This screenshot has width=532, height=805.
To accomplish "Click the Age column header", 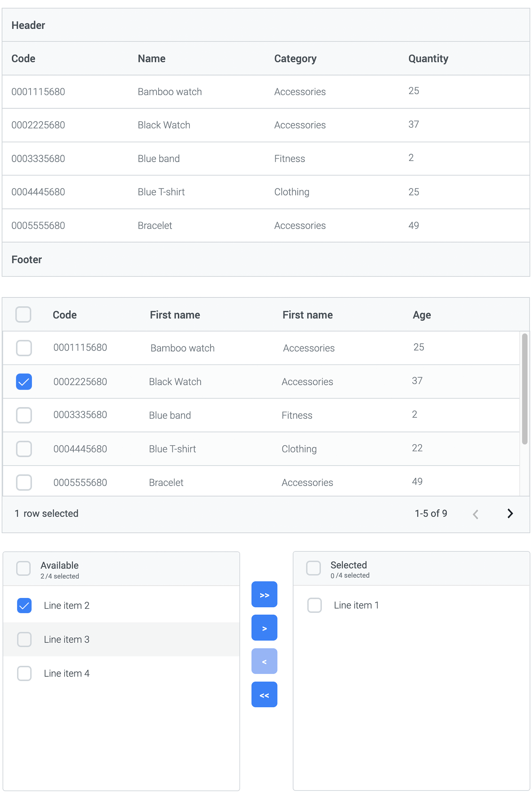I will pyautogui.click(x=422, y=315).
